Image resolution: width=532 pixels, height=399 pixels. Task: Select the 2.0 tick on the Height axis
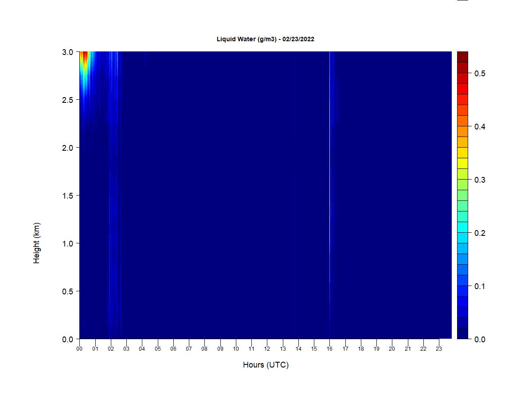pos(67,148)
